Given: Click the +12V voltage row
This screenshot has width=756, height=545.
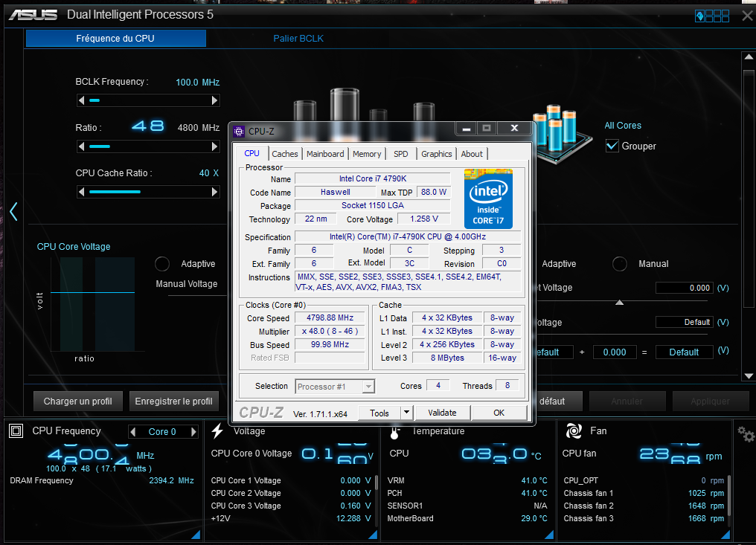Looking at the screenshot, I should (x=291, y=518).
